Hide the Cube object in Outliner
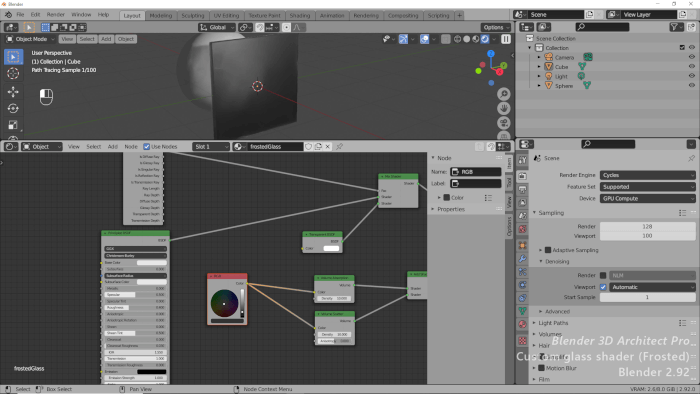The width and height of the screenshot is (700, 394). [692, 66]
